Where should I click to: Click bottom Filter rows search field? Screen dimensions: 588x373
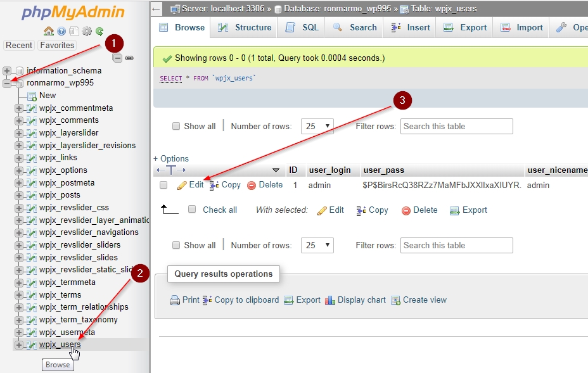coord(456,245)
